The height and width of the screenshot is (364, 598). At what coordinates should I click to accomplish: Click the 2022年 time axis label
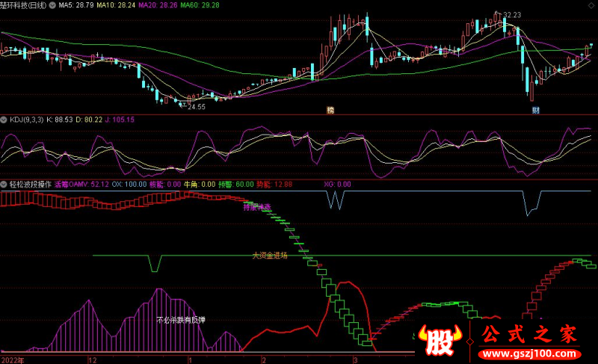coord(13,360)
